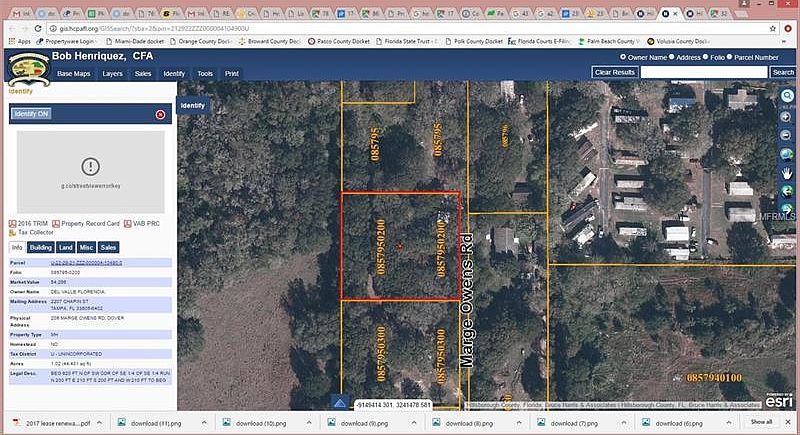The image size is (800, 435).
Task: Open the Property Record Card link
Action: [x=85, y=223]
